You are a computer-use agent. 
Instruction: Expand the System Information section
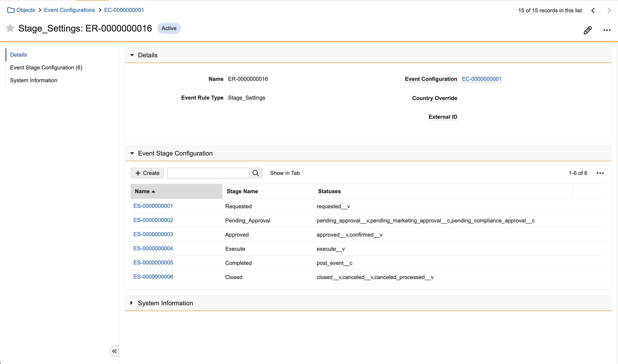pos(132,303)
